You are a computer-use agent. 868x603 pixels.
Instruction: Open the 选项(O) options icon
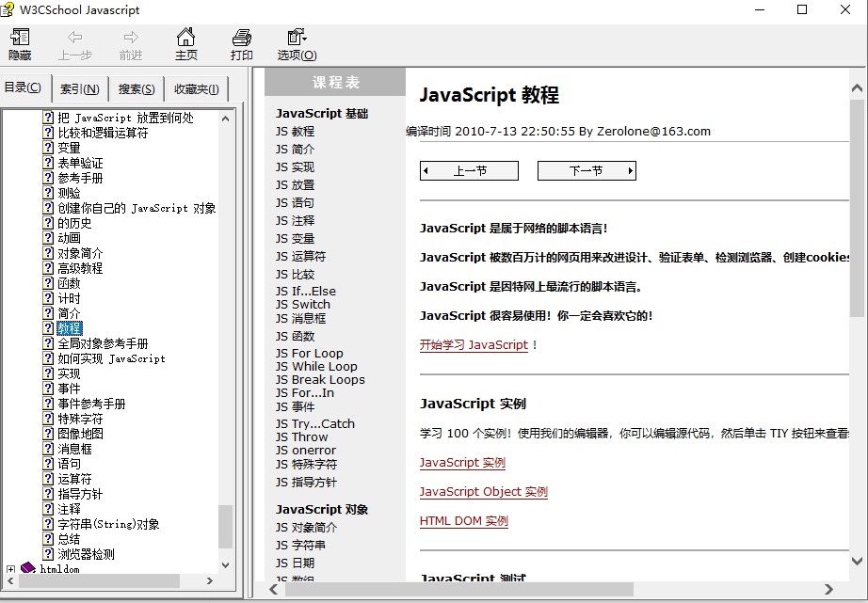[x=297, y=37]
